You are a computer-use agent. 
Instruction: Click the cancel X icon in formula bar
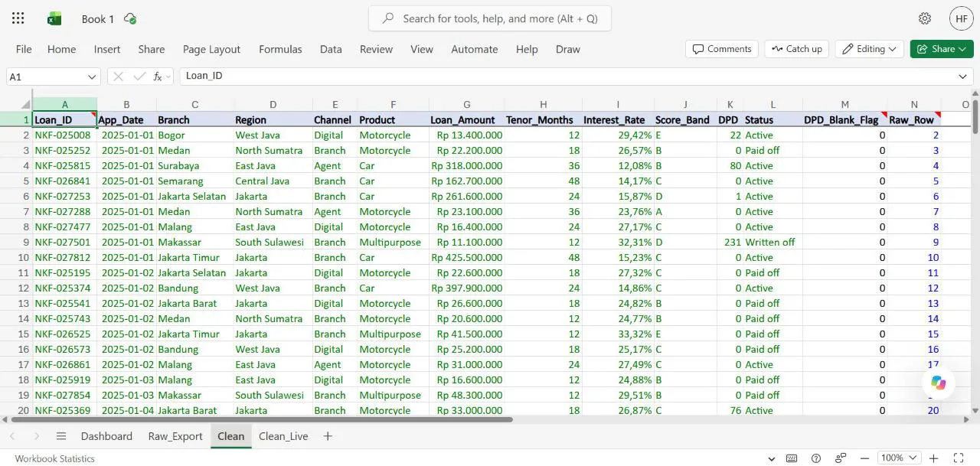tap(119, 77)
